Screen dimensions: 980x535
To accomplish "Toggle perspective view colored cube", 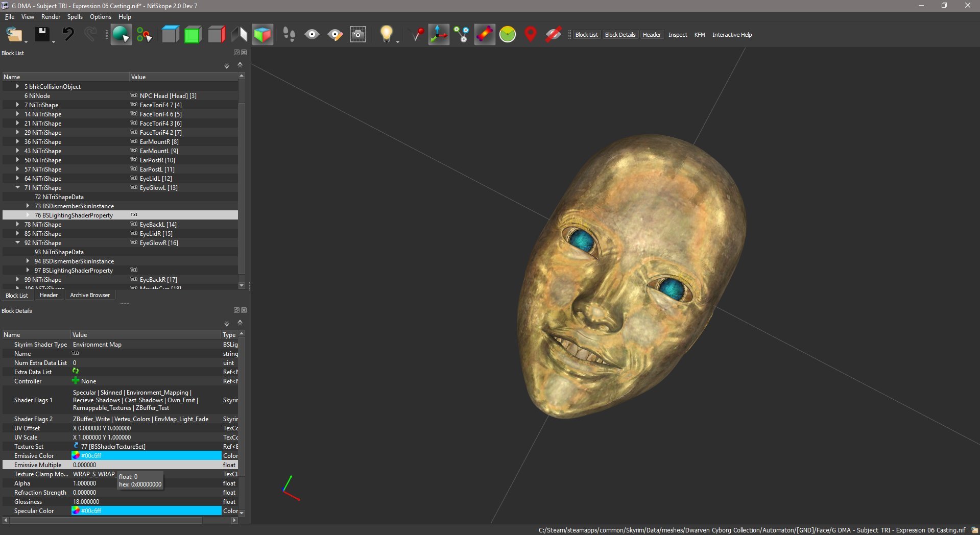I will (x=262, y=35).
